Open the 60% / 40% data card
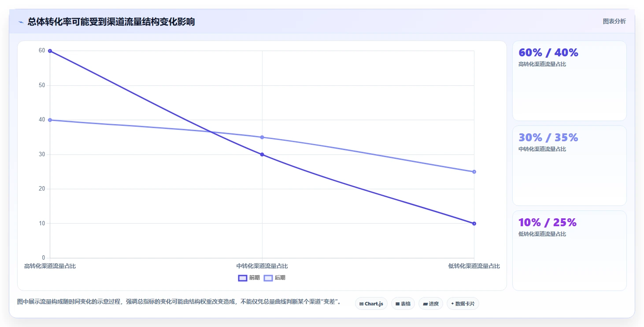644x327 pixels. (569, 81)
